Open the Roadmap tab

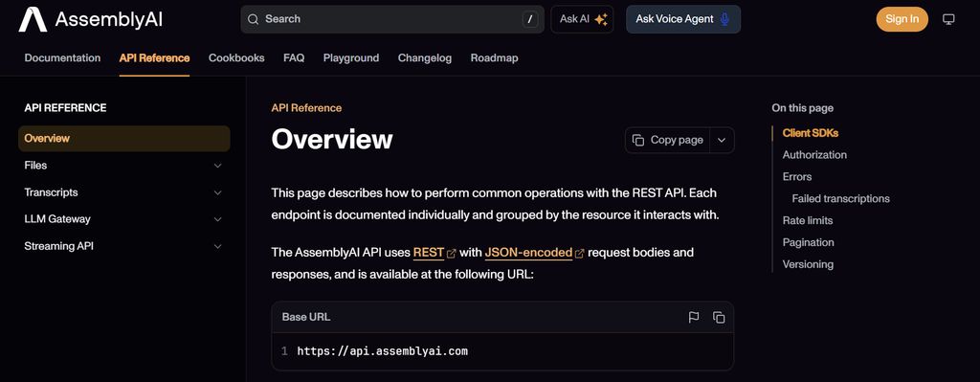tap(495, 58)
